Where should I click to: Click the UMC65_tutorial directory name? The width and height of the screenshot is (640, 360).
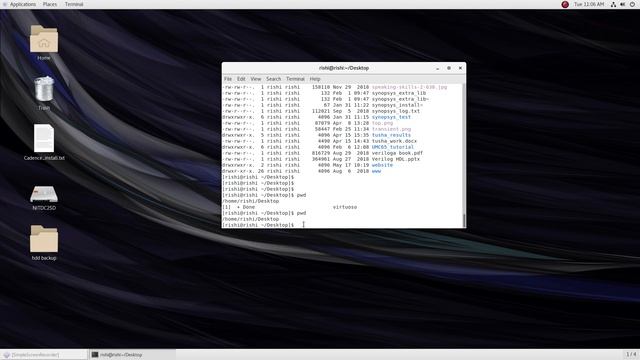pyautogui.click(x=393, y=147)
